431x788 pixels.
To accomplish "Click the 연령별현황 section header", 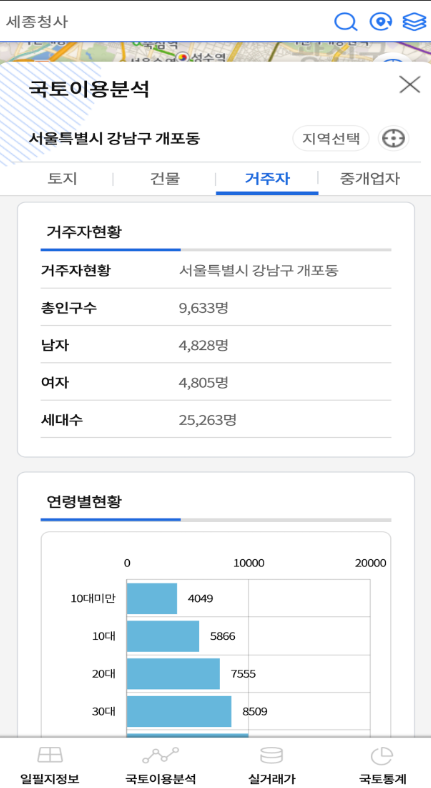I will (x=84, y=502).
